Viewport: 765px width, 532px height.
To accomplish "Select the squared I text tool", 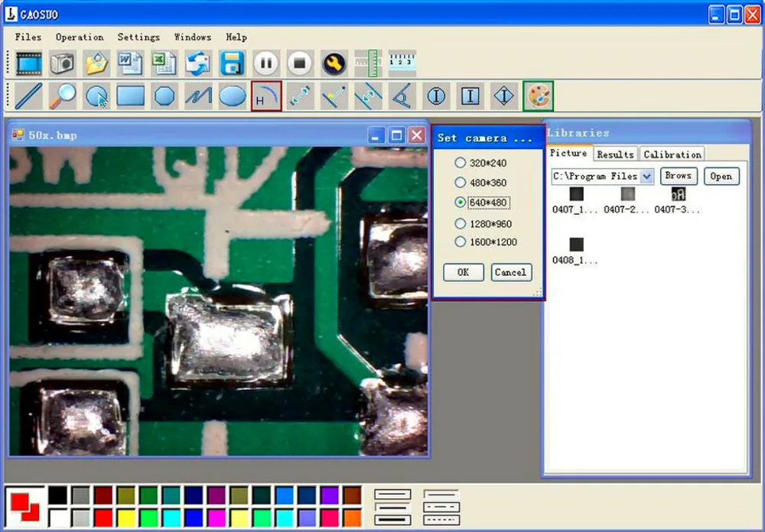I will pyautogui.click(x=470, y=96).
